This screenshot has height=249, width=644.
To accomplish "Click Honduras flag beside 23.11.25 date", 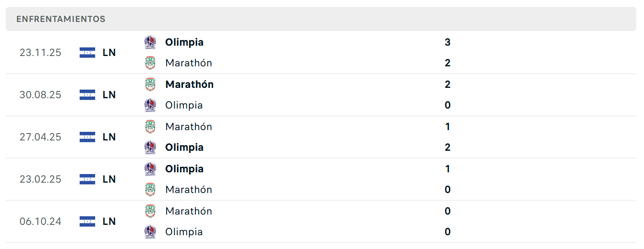I will 87,53.
